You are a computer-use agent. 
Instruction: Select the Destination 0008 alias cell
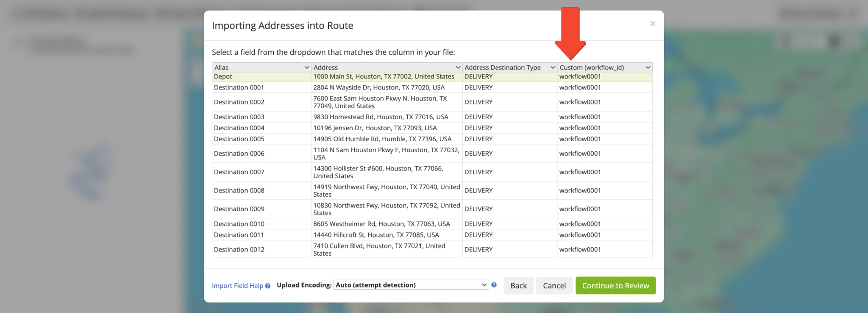[x=262, y=190]
